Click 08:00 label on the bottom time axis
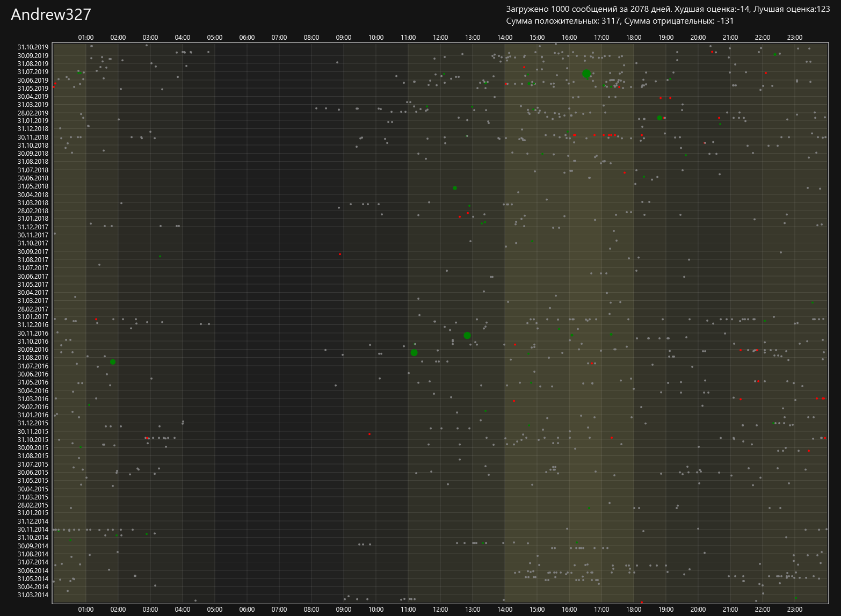 point(311,610)
